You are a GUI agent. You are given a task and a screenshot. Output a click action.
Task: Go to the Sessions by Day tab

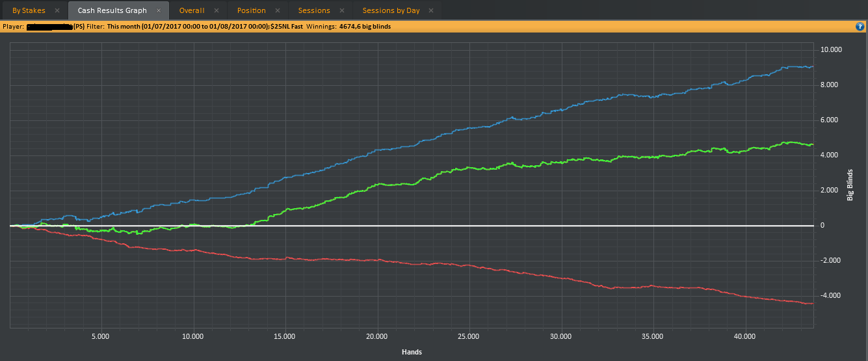391,10
